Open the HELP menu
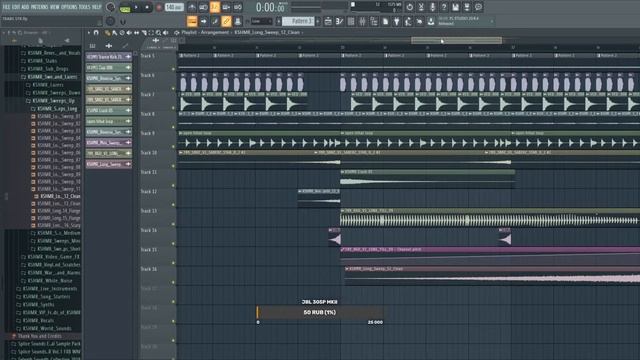 (96, 7)
